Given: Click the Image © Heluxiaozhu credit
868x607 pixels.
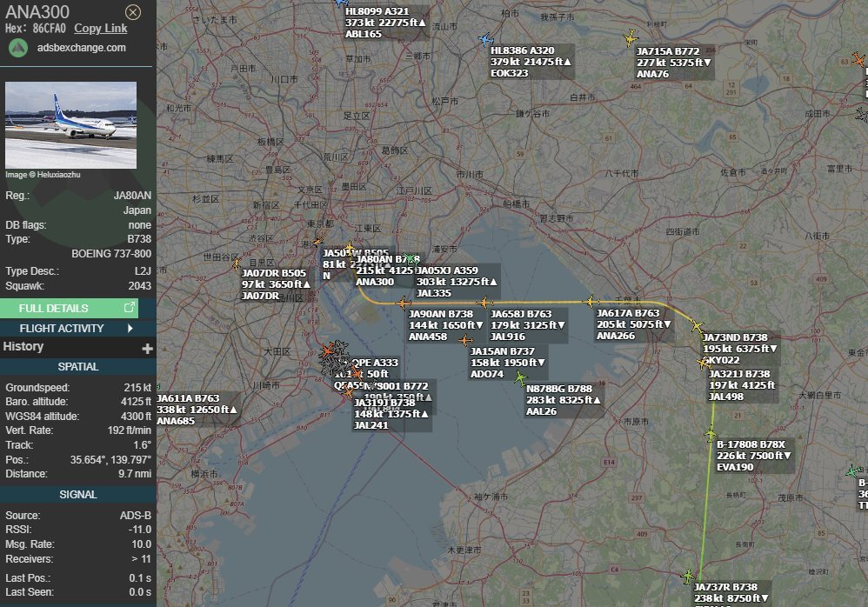Looking at the screenshot, I should click(43, 175).
